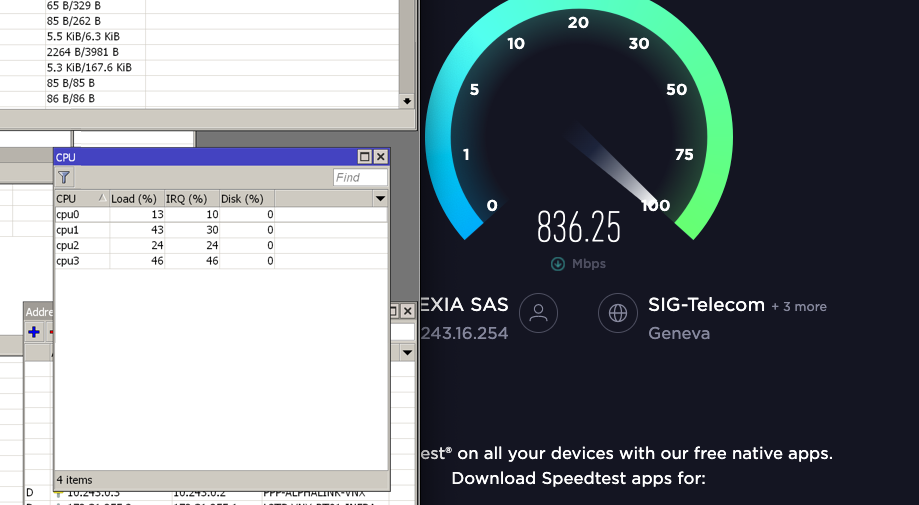Click the IRQ value 30 for cpu1

tap(212, 230)
